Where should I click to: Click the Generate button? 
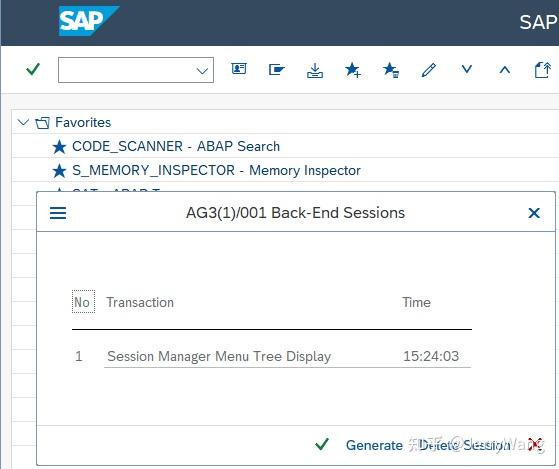pos(374,445)
